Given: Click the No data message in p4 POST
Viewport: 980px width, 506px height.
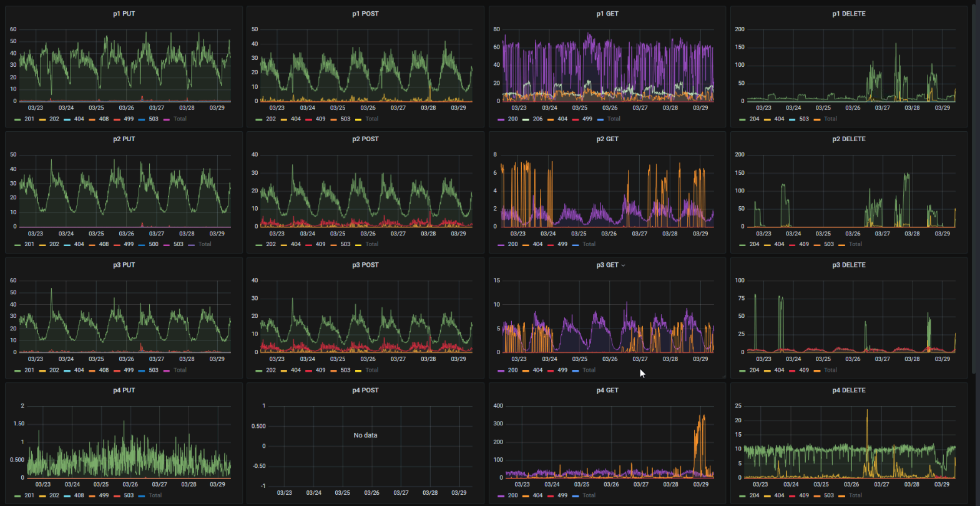Looking at the screenshot, I should (x=365, y=435).
